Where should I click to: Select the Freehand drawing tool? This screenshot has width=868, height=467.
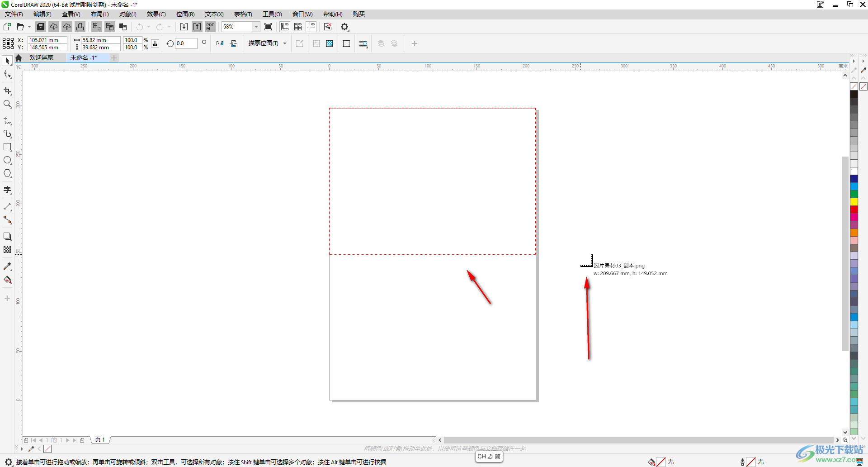coord(7,121)
